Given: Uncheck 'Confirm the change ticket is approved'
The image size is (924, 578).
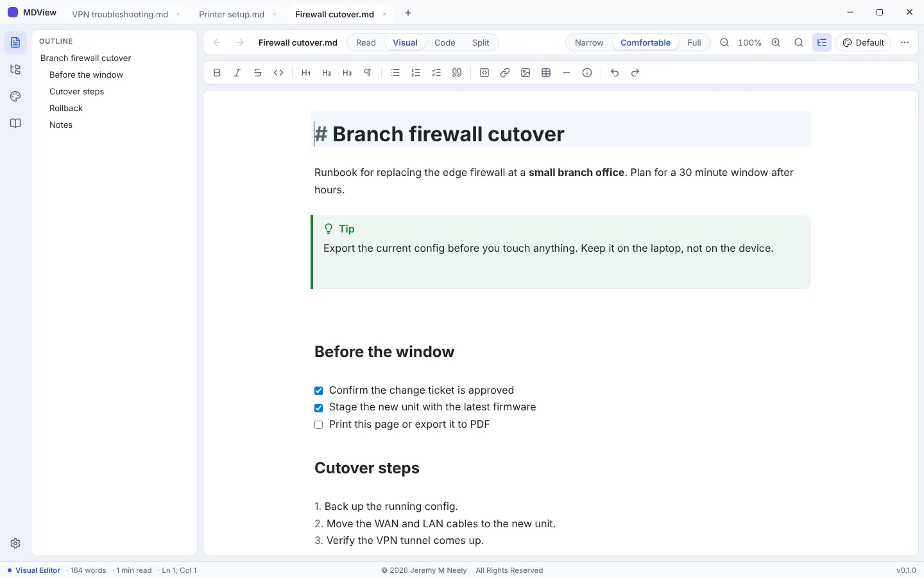Looking at the screenshot, I should [x=318, y=390].
